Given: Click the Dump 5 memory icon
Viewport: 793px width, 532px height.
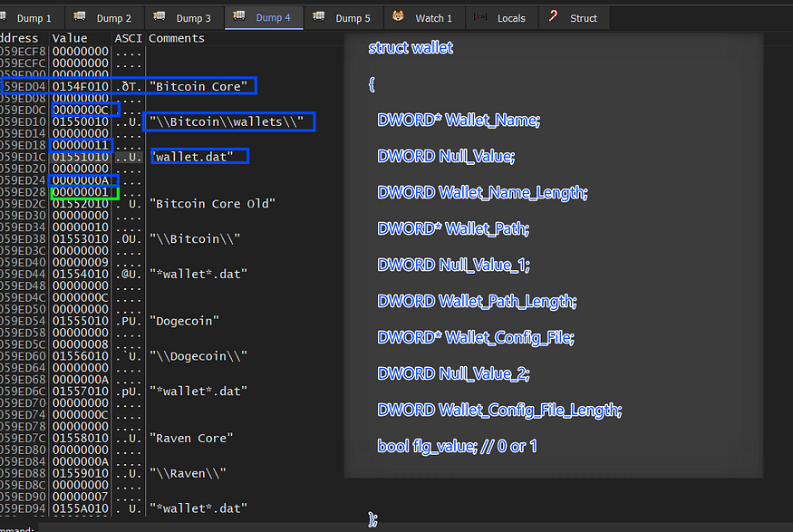Looking at the screenshot, I should tap(319, 16).
